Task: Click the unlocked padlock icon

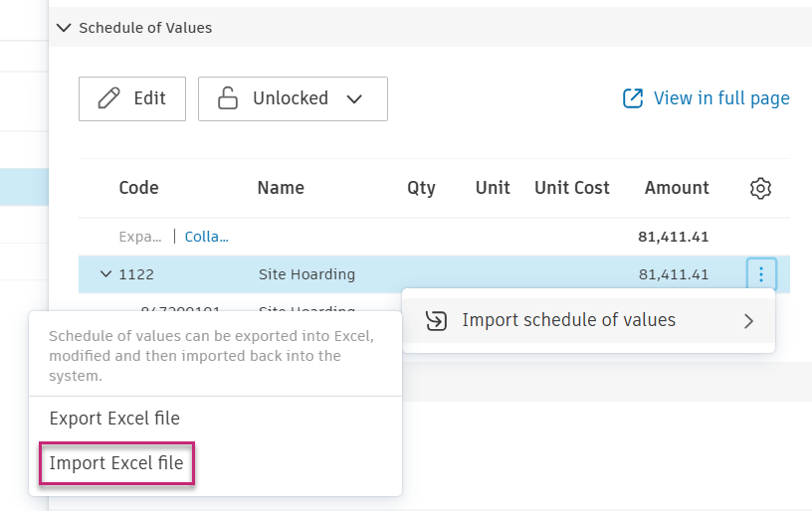Action: (228, 98)
